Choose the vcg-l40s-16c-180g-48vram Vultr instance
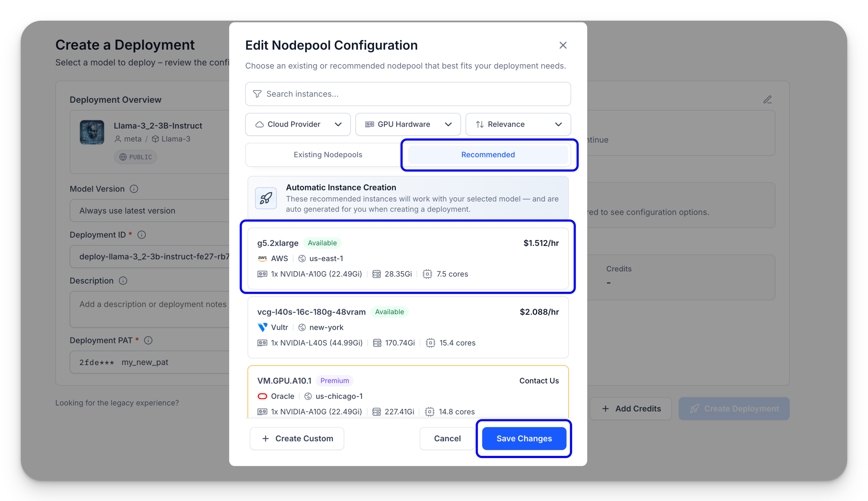The height and width of the screenshot is (501, 868). click(408, 327)
